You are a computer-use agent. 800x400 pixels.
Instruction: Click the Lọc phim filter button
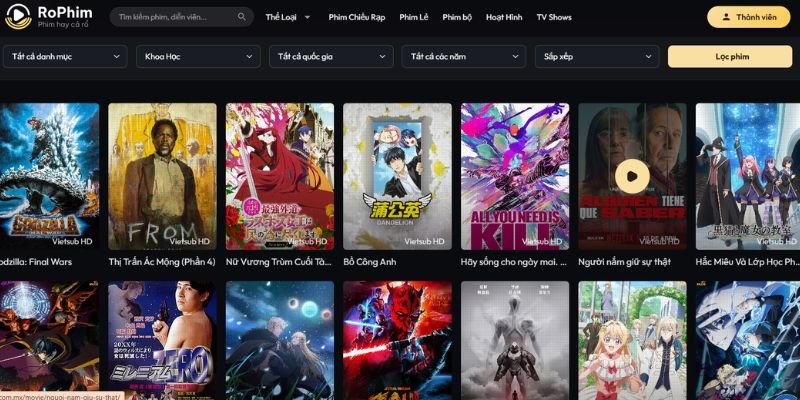click(x=730, y=57)
